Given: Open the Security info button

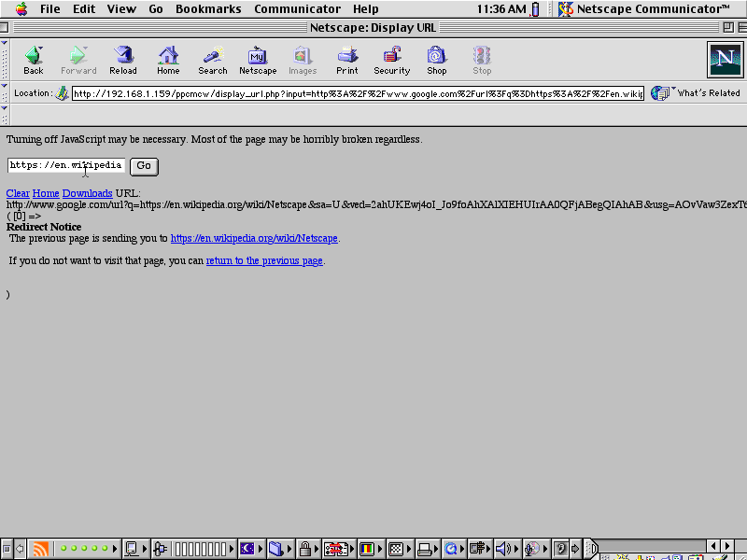Looking at the screenshot, I should pos(391,60).
